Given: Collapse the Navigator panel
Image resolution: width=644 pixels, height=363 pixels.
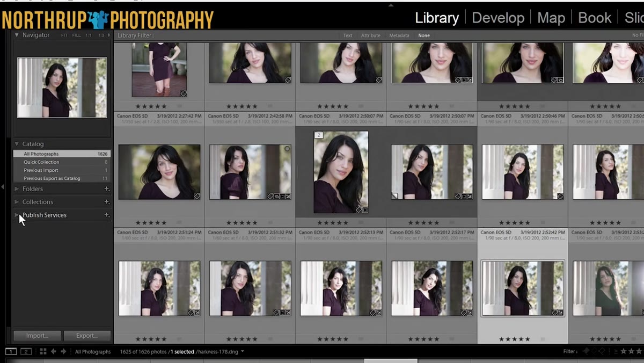Looking at the screenshot, I should [x=17, y=35].
